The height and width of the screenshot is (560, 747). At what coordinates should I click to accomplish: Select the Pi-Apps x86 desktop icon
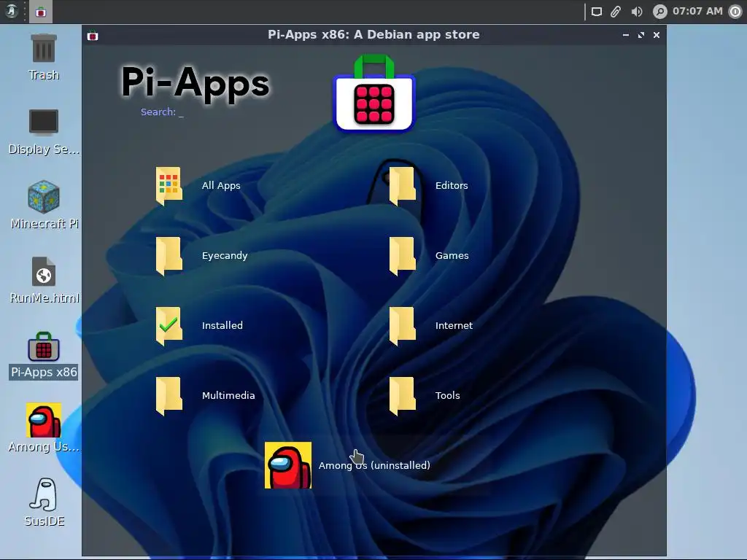coord(43,346)
